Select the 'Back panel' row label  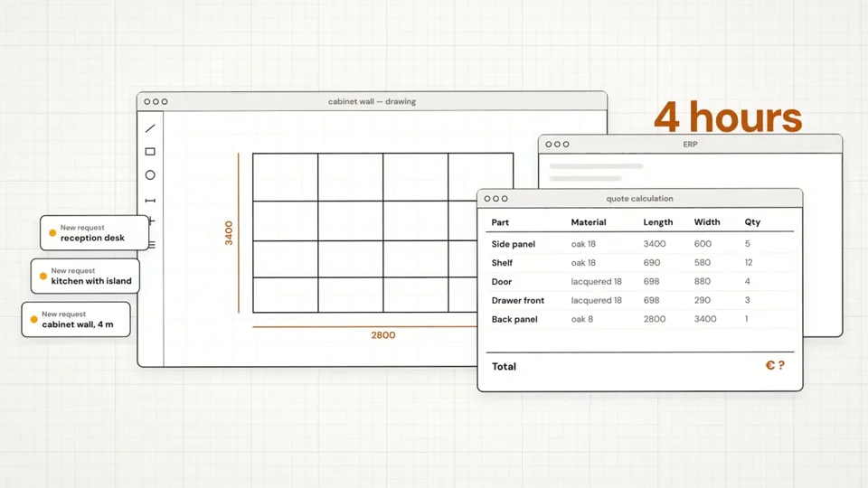click(514, 319)
